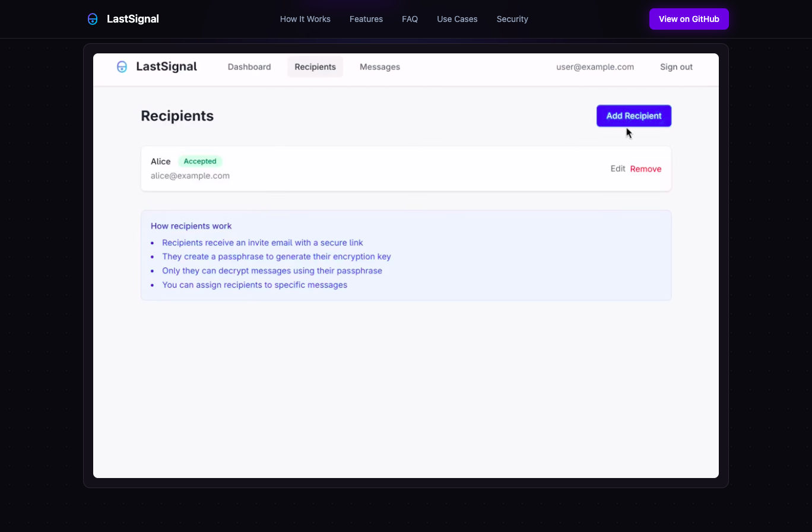
Task: Click the Accepted status badge
Action: 200,161
